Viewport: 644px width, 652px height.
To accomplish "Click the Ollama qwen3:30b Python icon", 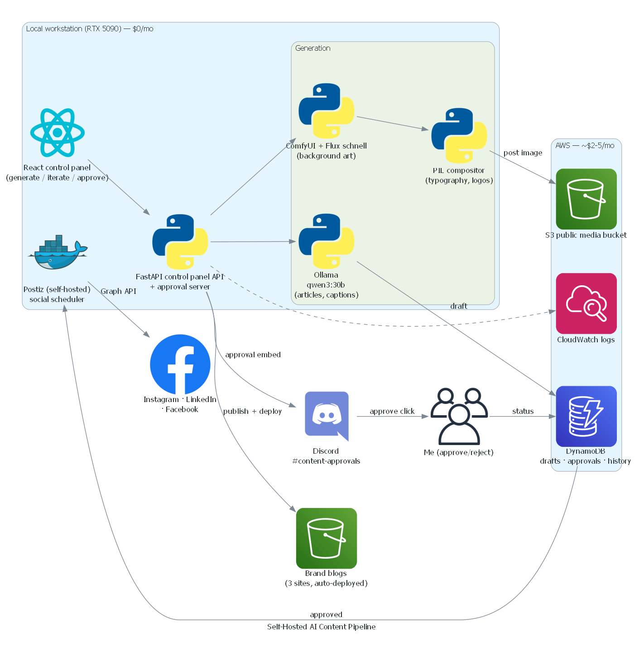I will [x=327, y=241].
